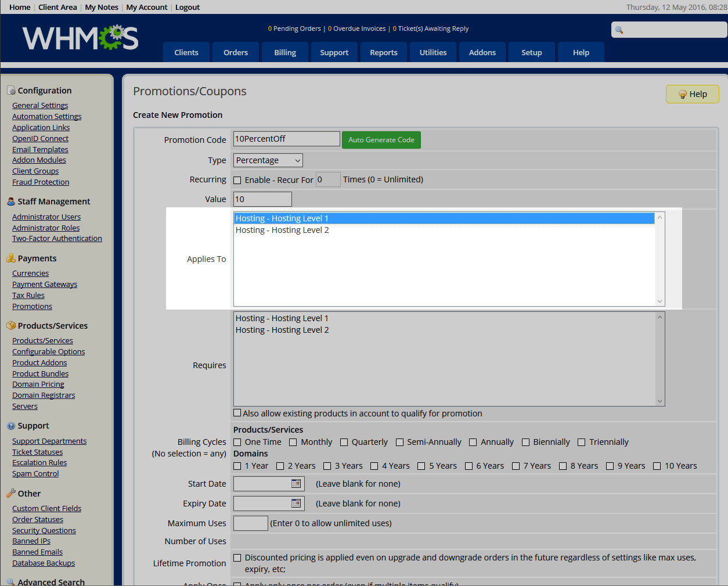Screen dimensions: 728x586
Task: Select Hosting Level 1 in Applies To
Action: coord(444,218)
